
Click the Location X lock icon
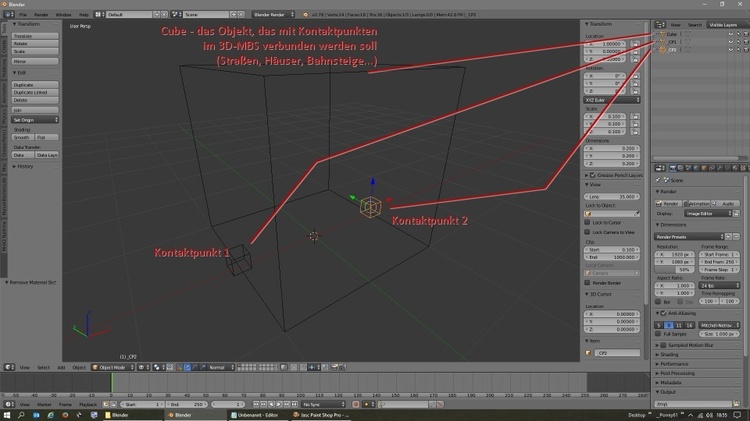click(635, 44)
